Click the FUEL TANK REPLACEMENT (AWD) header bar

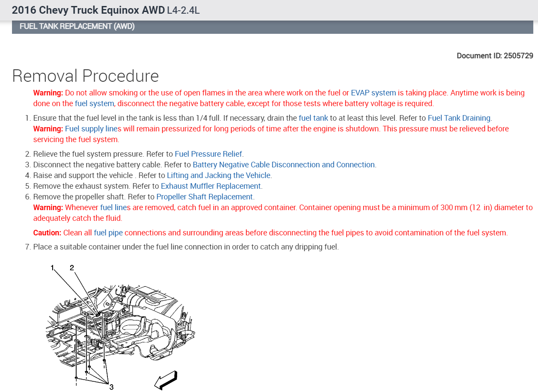click(273, 27)
